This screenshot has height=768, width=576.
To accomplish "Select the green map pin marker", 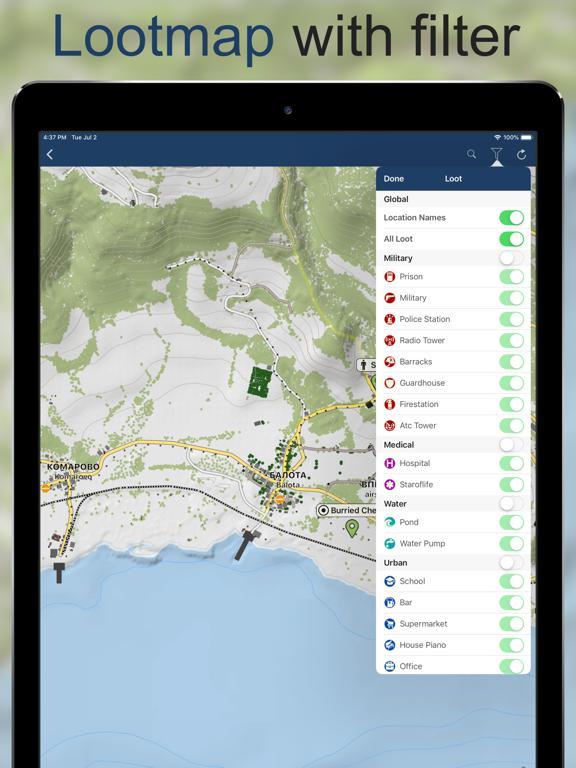I will coord(352,528).
